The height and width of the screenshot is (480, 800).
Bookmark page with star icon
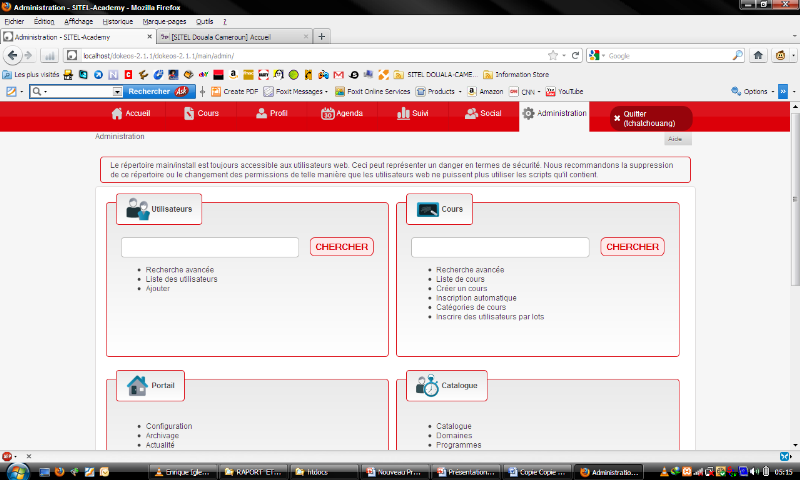click(553, 55)
